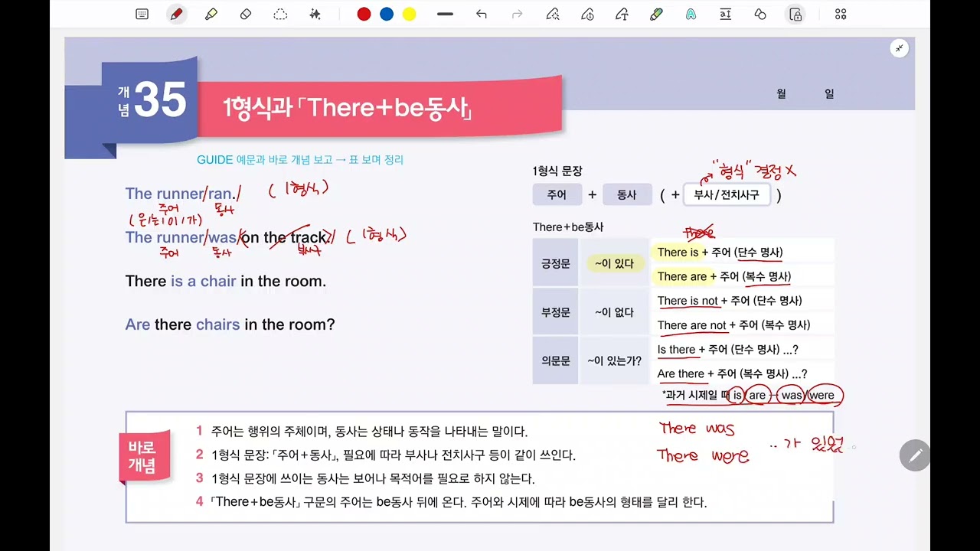The height and width of the screenshot is (551, 980).
Task: Activate the sparkle magic tool
Action: click(315, 14)
